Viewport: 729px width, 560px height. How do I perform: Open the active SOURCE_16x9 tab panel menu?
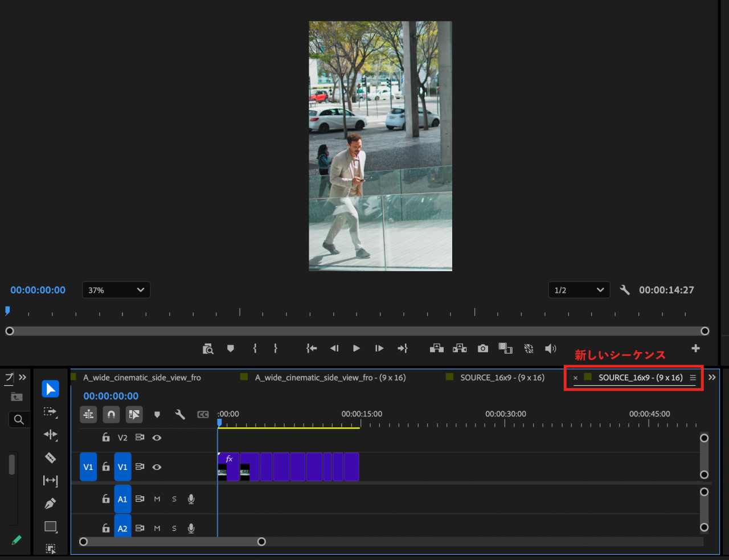(693, 377)
